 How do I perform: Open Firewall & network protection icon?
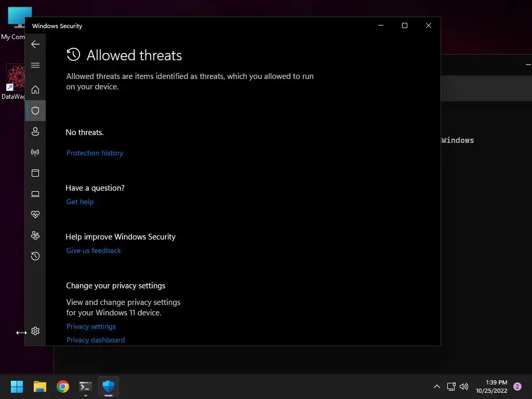(35, 152)
